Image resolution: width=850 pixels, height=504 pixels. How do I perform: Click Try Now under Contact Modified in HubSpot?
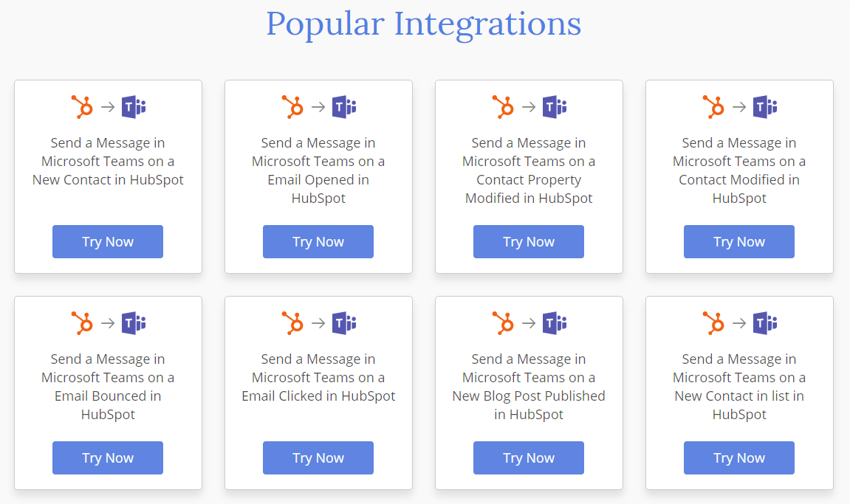[738, 241]
